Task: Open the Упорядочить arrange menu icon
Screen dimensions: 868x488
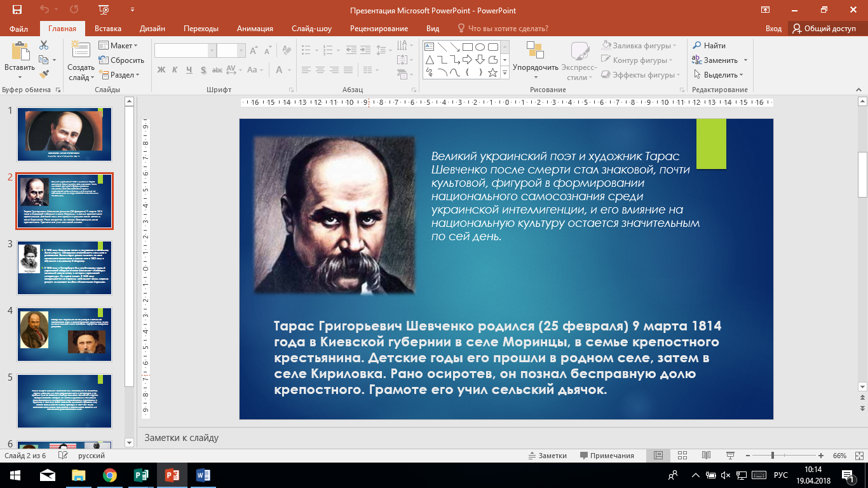Action: [535, 51]
